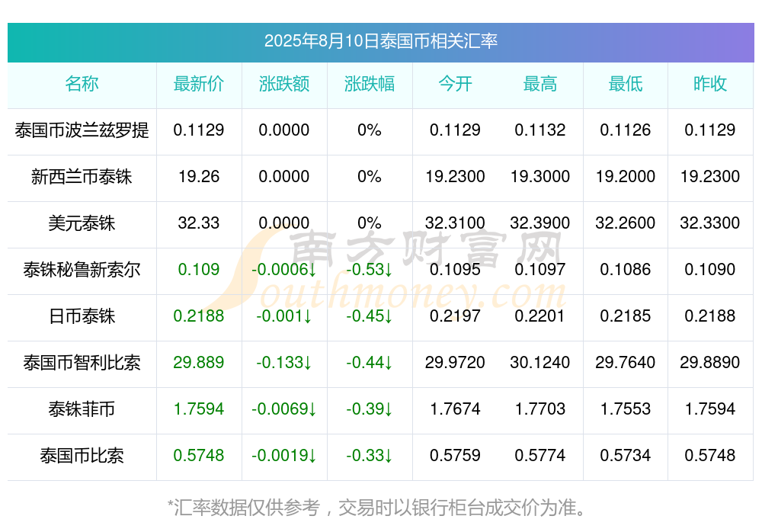
Task: Click low value 0.1126
Action: click(626, 130)
